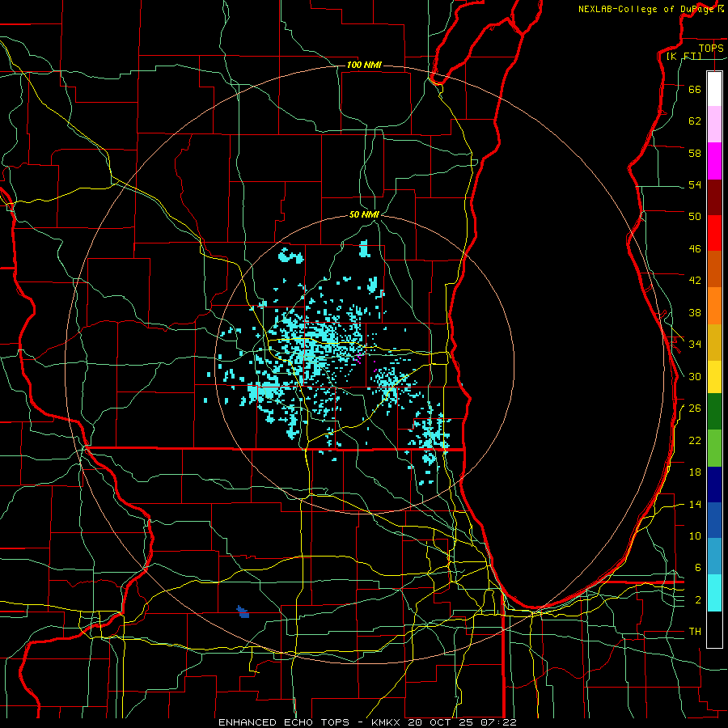Click the '34' legend value

[695, 345]
